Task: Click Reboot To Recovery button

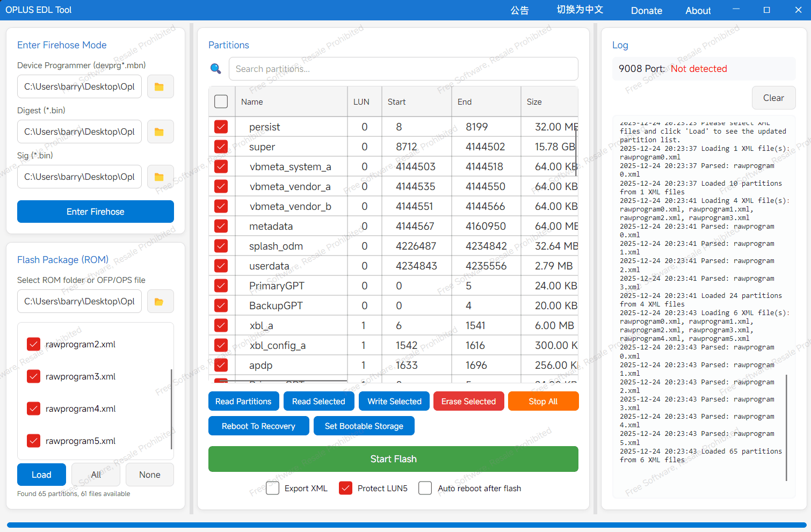Action: [259, 426]
